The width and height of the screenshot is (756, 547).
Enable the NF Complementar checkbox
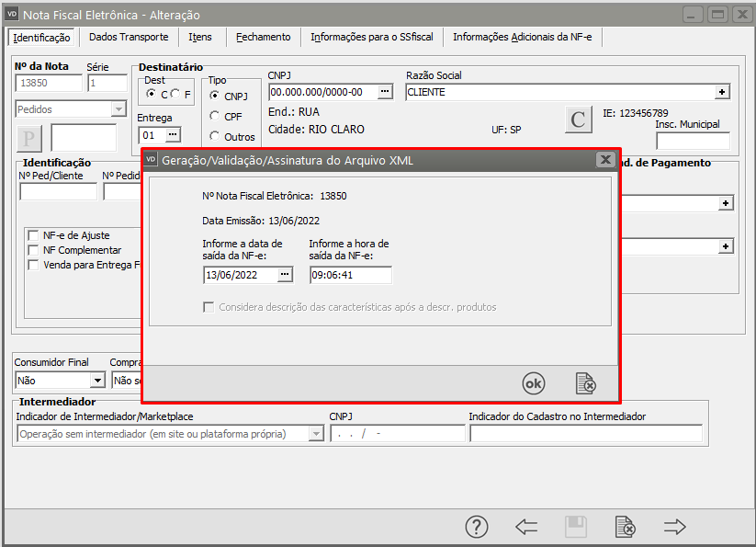point(34,250)
